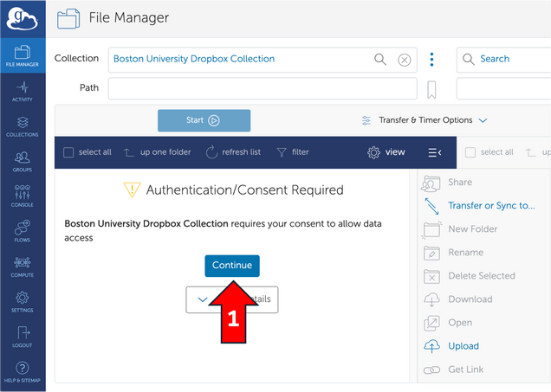Click Logout in the sidebar
This screenshot has width=551, height=392.
[x=23, y=337]
